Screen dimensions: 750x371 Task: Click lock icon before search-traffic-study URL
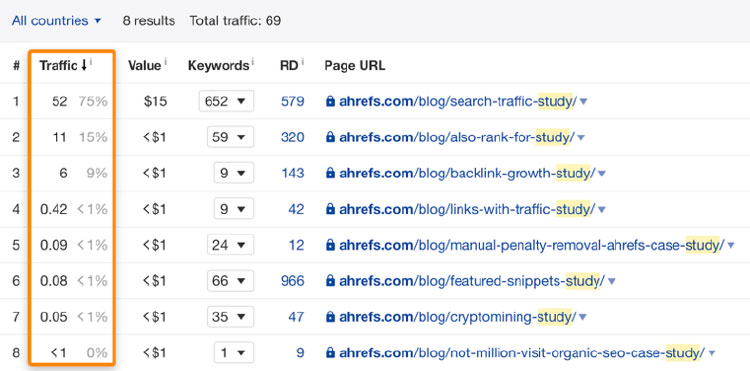pos(330,101)
